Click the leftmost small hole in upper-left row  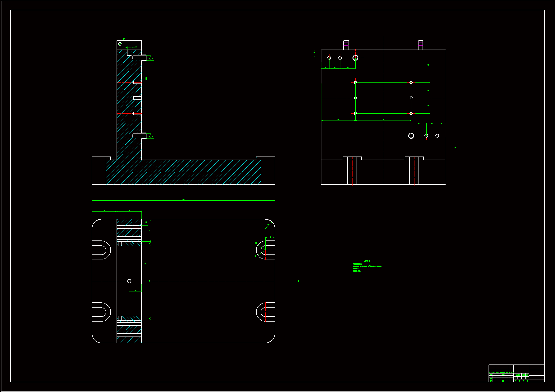(x=329, y=58)
